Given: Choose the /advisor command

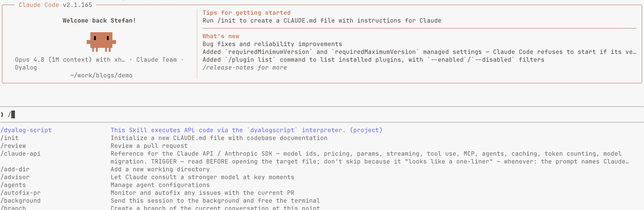Looking at the screenshot, I should pyautogui.click(x=15, y=177).
